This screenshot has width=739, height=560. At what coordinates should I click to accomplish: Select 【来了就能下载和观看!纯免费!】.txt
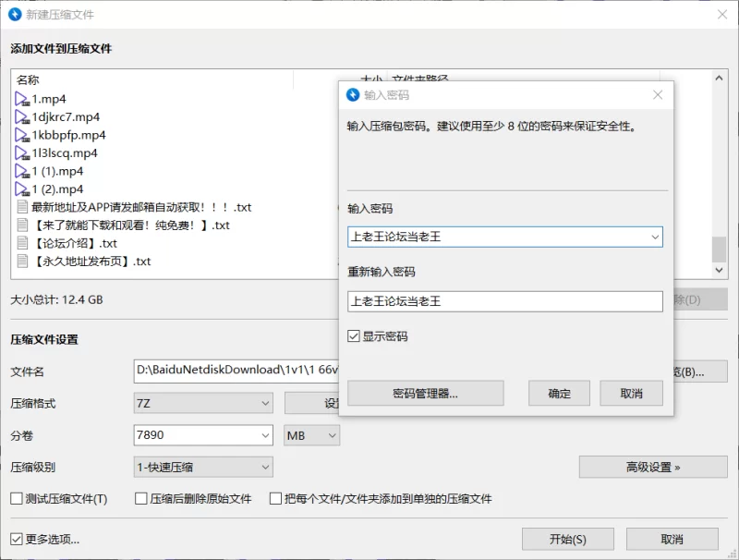point(130,225)
